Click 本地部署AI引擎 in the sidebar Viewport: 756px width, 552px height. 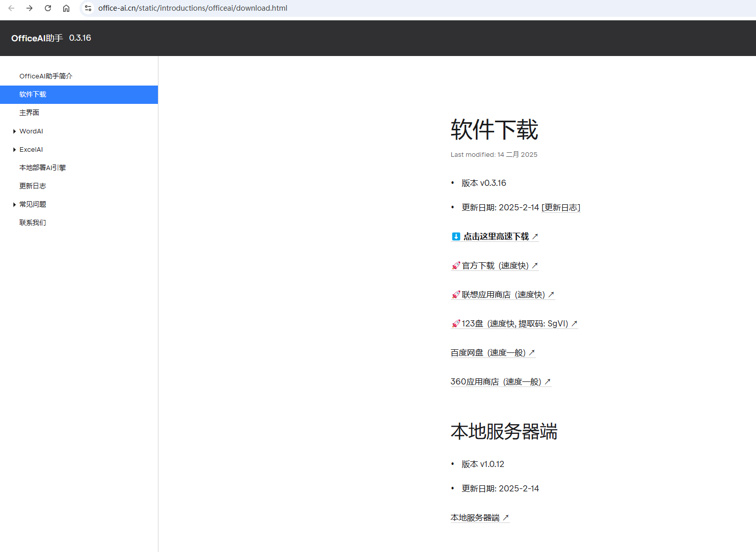42,167
